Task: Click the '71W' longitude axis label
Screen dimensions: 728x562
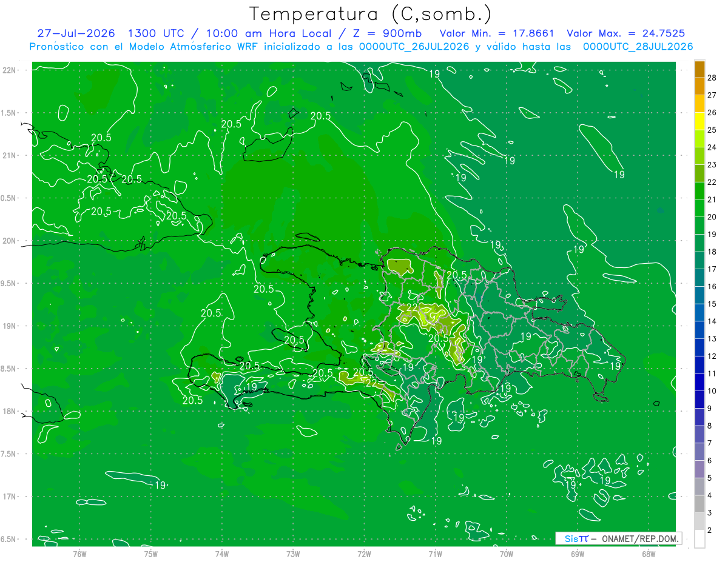Action: point(435,554)
